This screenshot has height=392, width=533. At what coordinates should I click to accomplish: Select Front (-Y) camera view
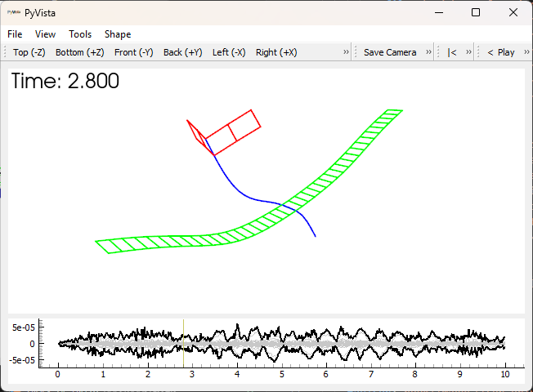tap(134, 52)
